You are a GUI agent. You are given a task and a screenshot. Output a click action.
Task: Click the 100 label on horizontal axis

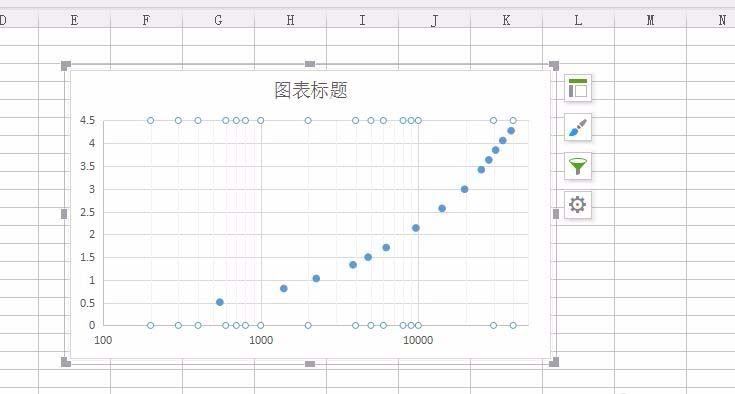(x=103, y=340)
